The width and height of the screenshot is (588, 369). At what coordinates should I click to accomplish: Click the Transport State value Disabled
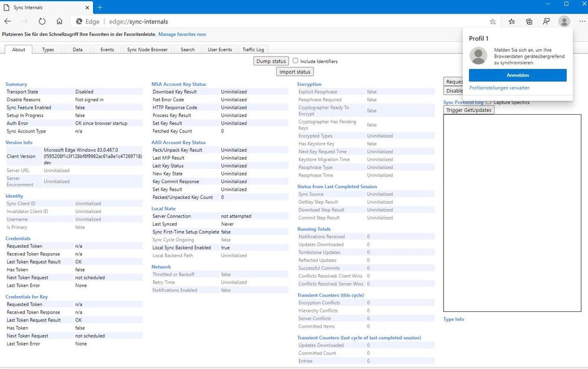click(84, 92)
